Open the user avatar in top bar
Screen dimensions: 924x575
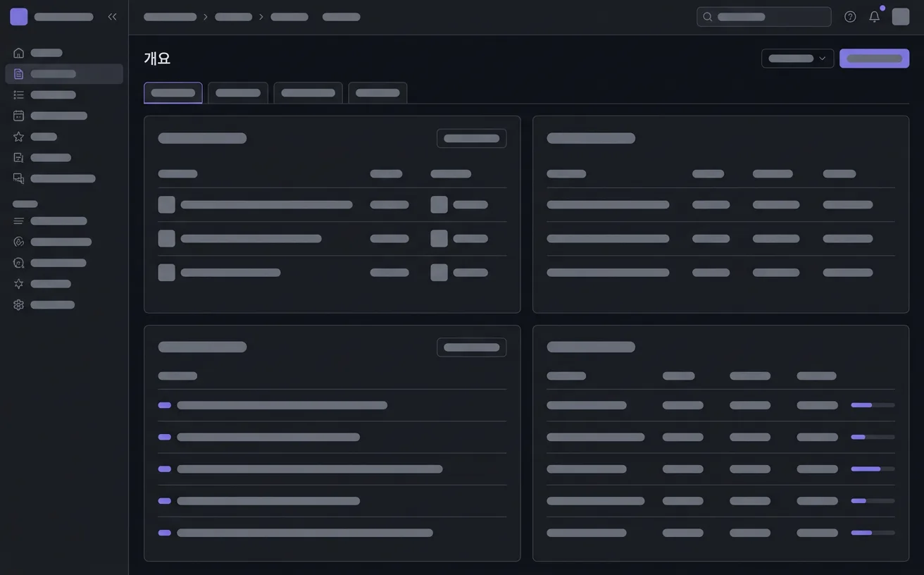pyautogui.click(x=901, y=17)
